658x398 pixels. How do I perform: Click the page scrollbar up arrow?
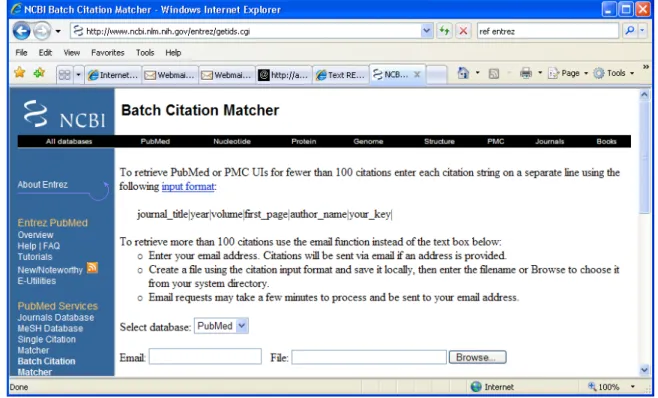coord(645,95)
